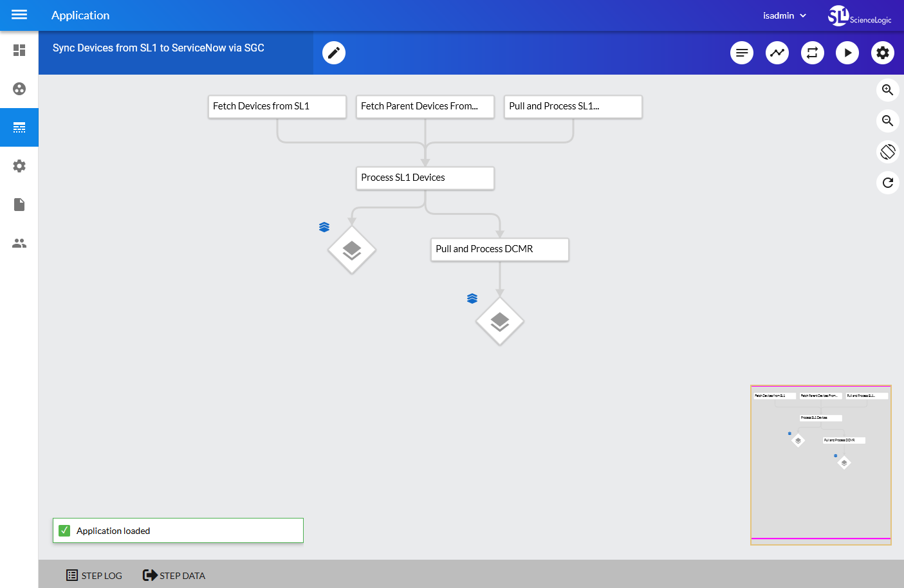Screen dimensions: 904x588
Task: Open the STEP DATA panel
Action: coord(174,575)
